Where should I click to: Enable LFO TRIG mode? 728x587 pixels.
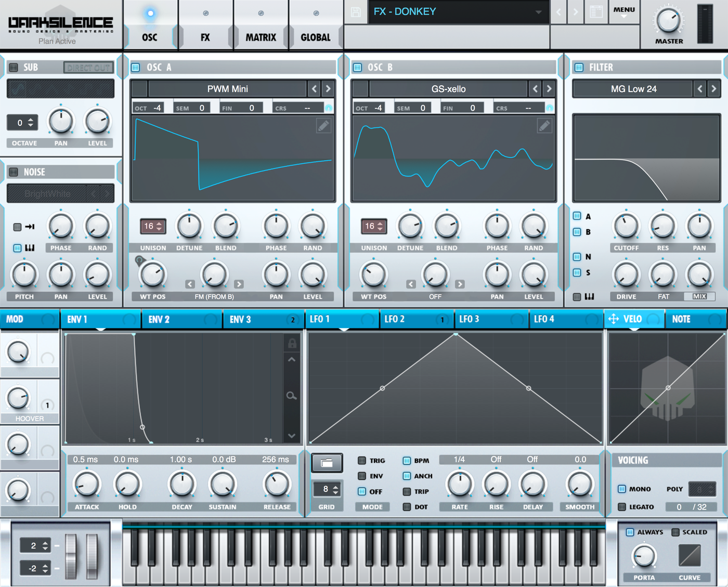(x=362, y=460)
